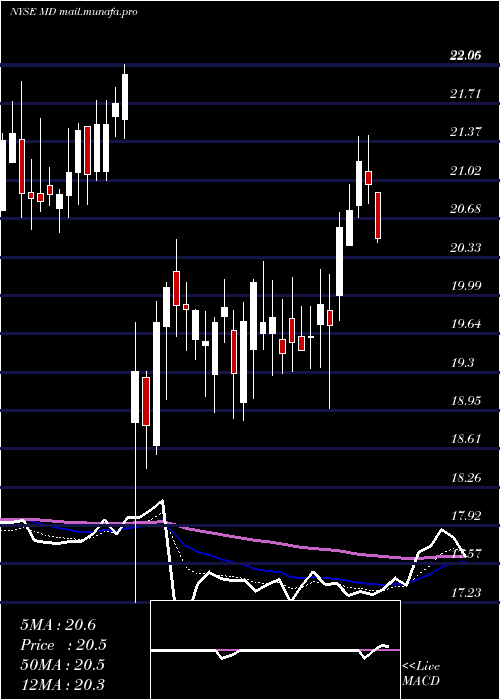Click the 19.64 price axis label

coord(465,324)
